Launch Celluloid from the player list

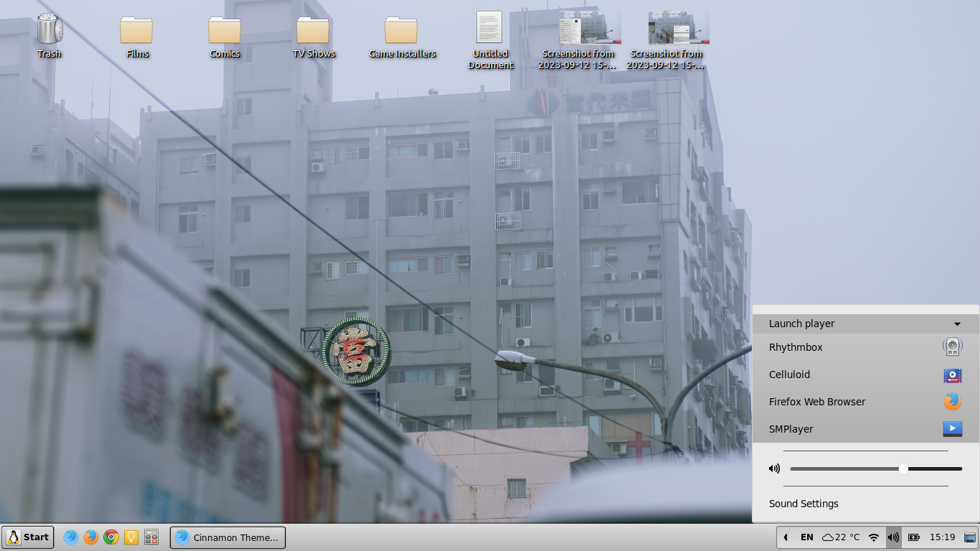(866, 375)
